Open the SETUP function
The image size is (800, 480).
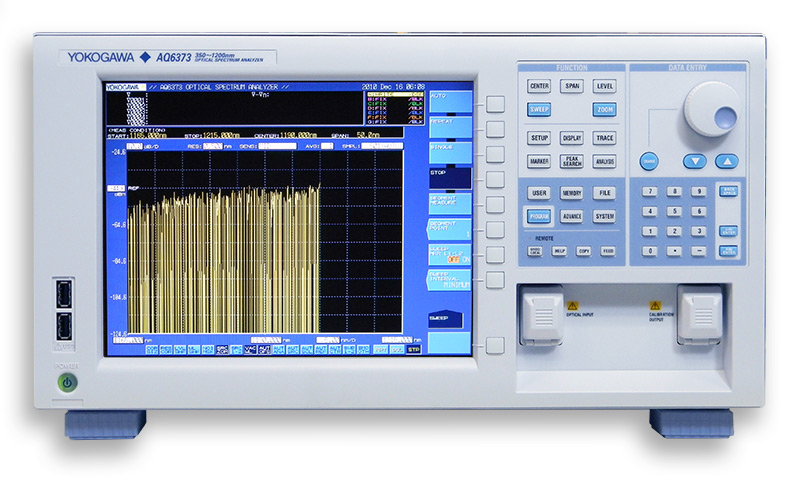[x=539, y=138]
